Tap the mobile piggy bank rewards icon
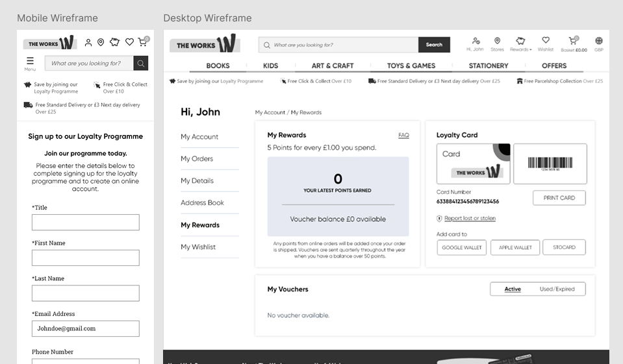The height and width of the screenshot is (364, 623). click(x=115, y=43)
